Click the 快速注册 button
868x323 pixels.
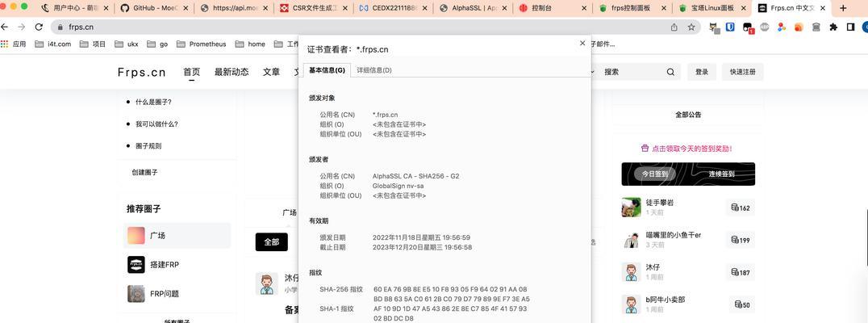pyautogui.click(x=743, y=72)
